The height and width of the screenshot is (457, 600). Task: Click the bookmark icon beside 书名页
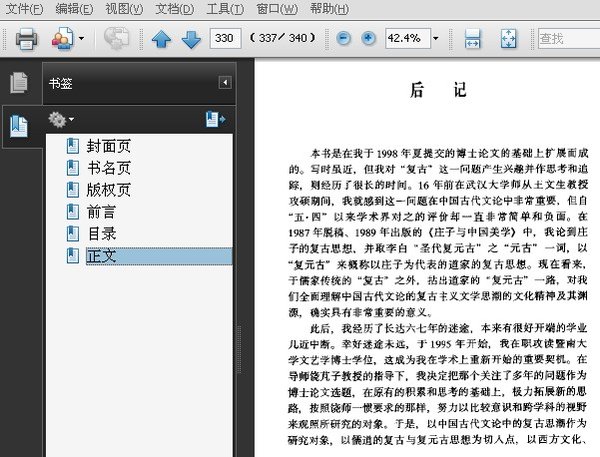pos(73,168)
